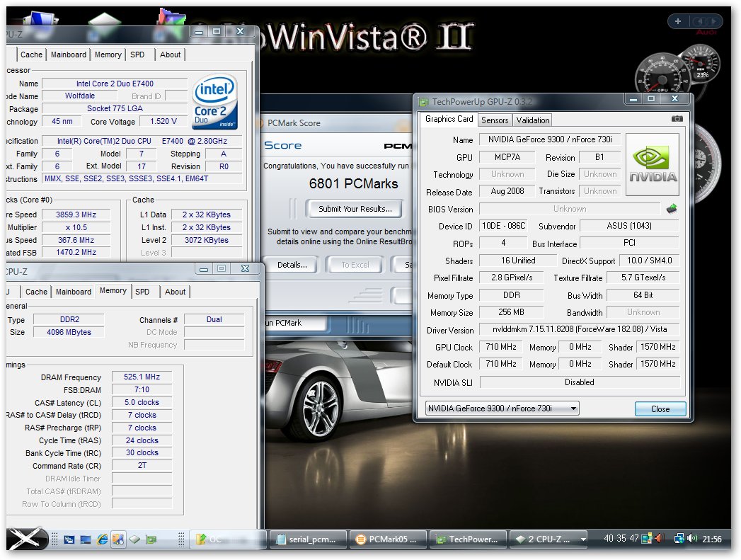
Task: Open Mainboard tab in upper CPU-Z window
Action: (x=69, y=55)
